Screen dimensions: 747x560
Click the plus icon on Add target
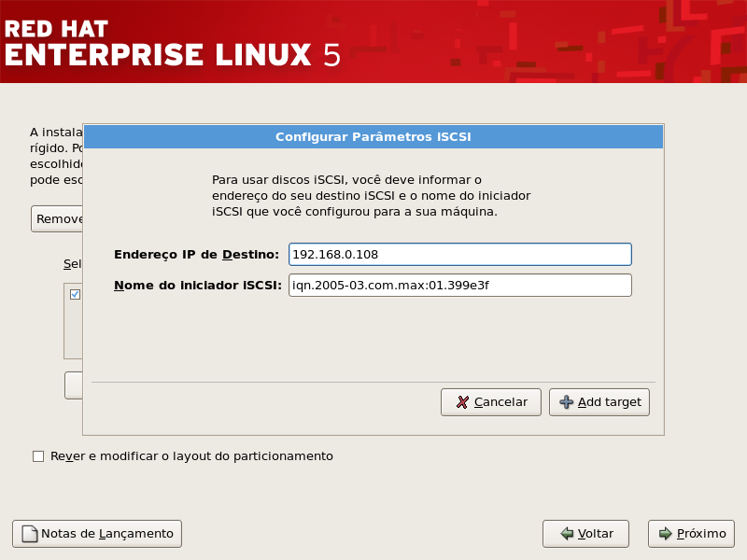566,402
